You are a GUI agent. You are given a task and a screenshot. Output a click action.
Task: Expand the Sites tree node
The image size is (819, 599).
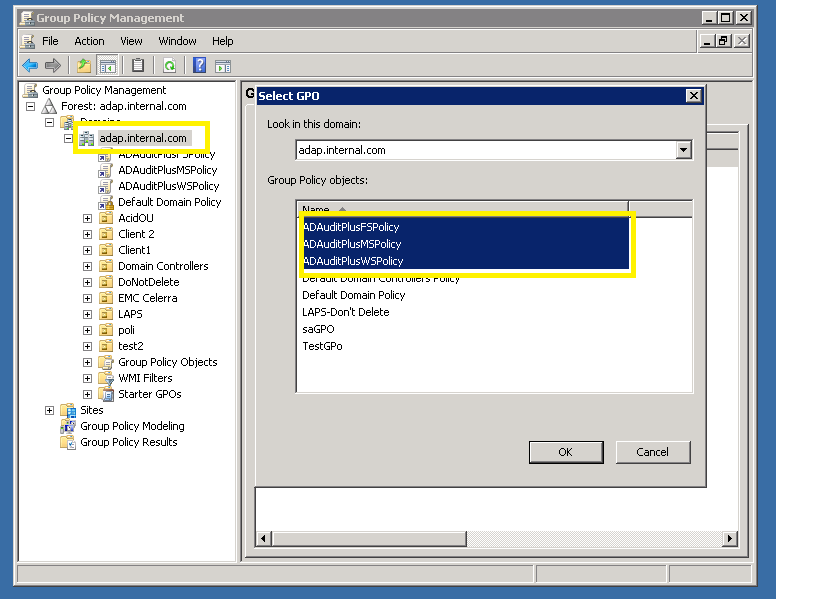(49, 410)
